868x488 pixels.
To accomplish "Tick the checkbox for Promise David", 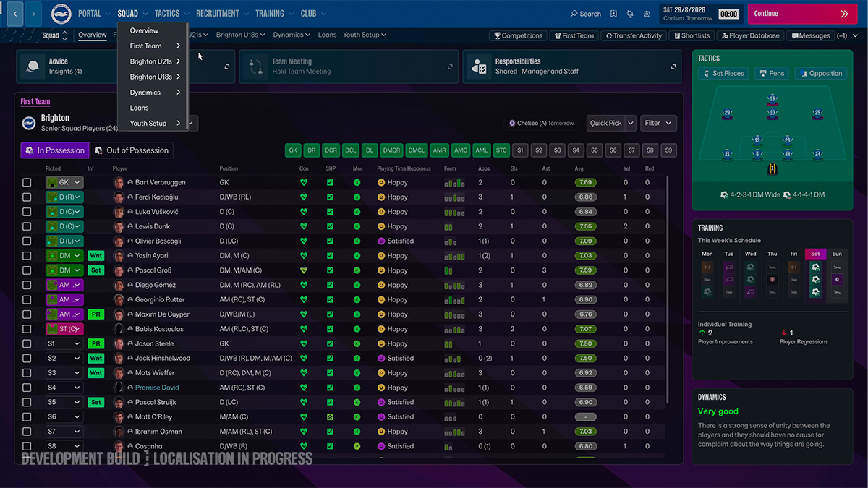I will pos(27,388).
